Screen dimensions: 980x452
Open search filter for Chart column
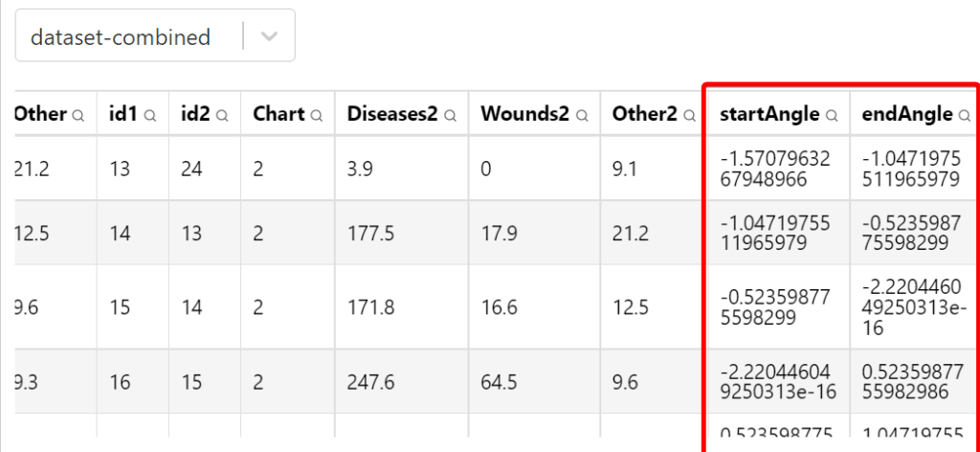(x=317, y=115)
